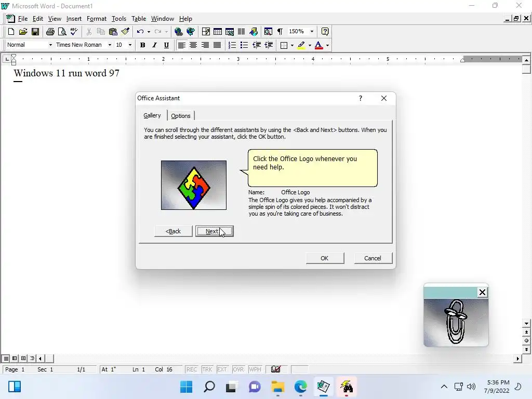Expand the Times New Roman font dropdown
Screen dimensions: 532x399
point(110,45)
